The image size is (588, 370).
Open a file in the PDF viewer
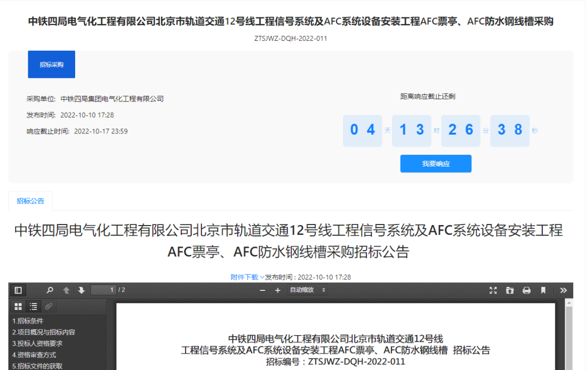pyautogui.click(x=510, y=290)
